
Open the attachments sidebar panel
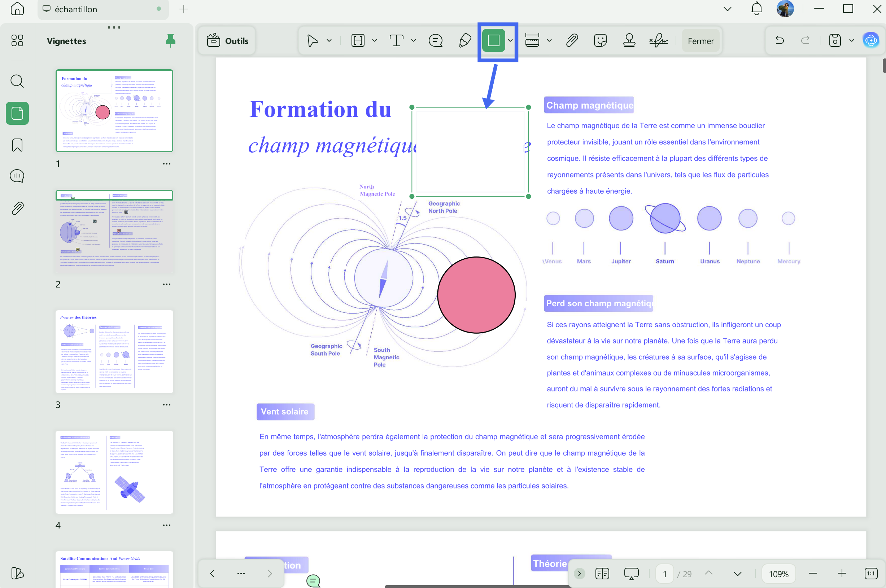pyautogui.click(x=17, y=208)
